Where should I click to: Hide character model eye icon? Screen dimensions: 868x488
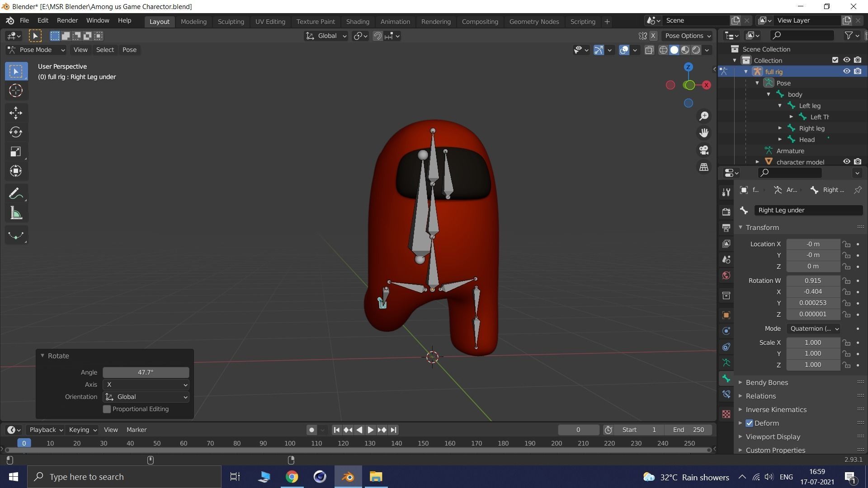846,162
